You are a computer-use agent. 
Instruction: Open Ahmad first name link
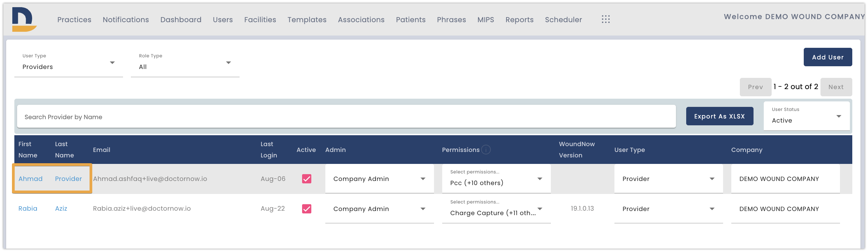(30, 179)
